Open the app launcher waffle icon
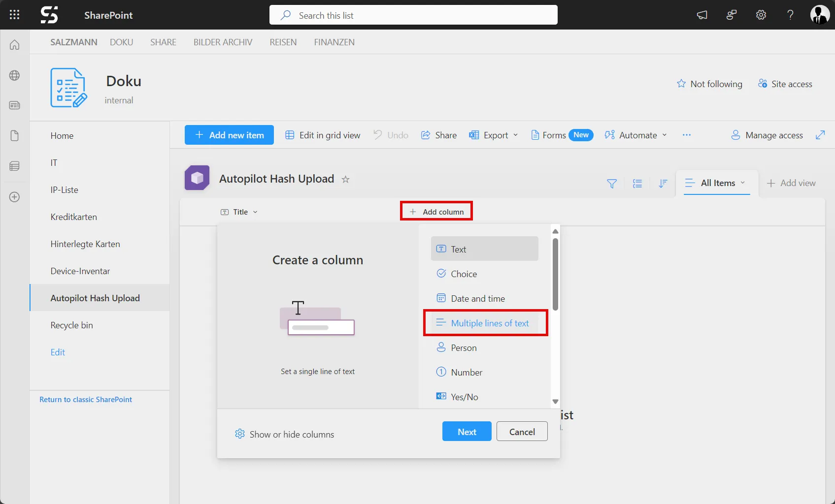 (15, 15)
